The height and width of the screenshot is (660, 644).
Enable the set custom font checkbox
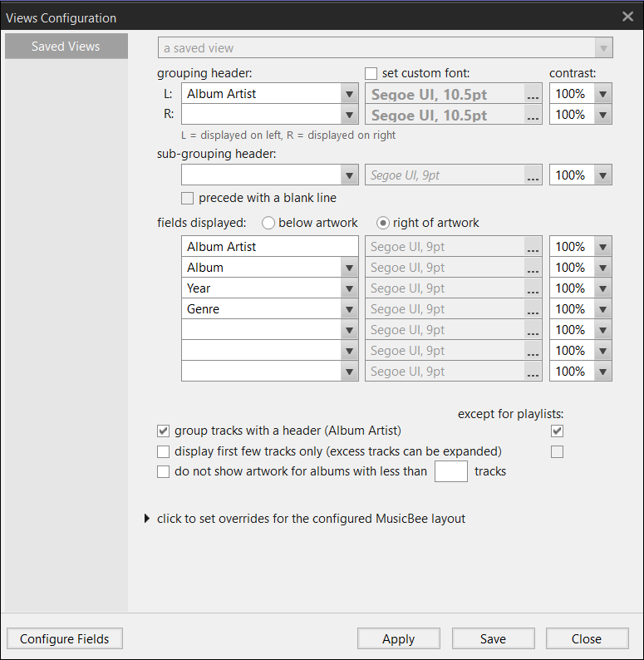coord(371,74)
